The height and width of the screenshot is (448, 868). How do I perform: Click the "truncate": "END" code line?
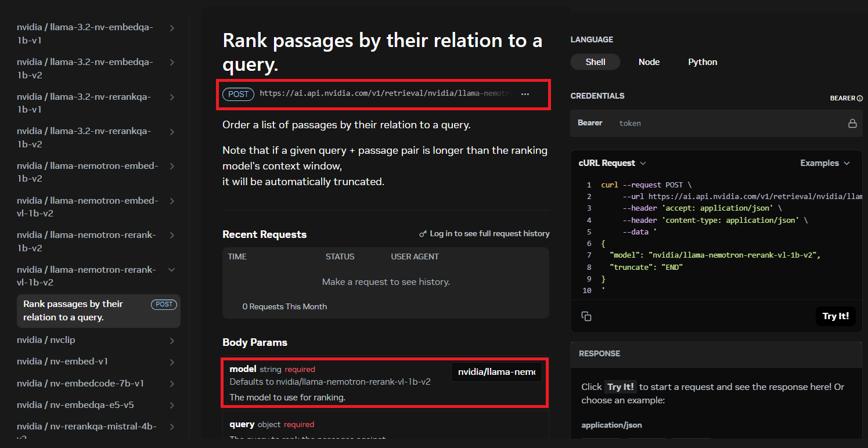click(x=646, y=267)
